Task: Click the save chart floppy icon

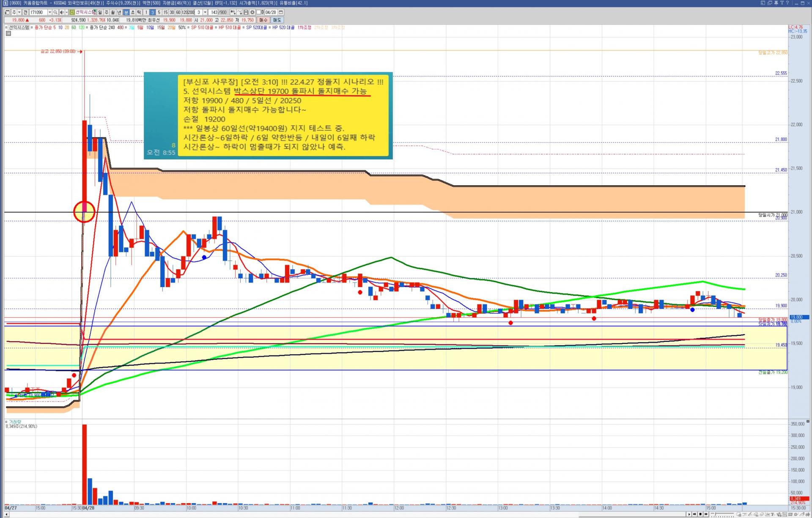Action: coord(246,12)
